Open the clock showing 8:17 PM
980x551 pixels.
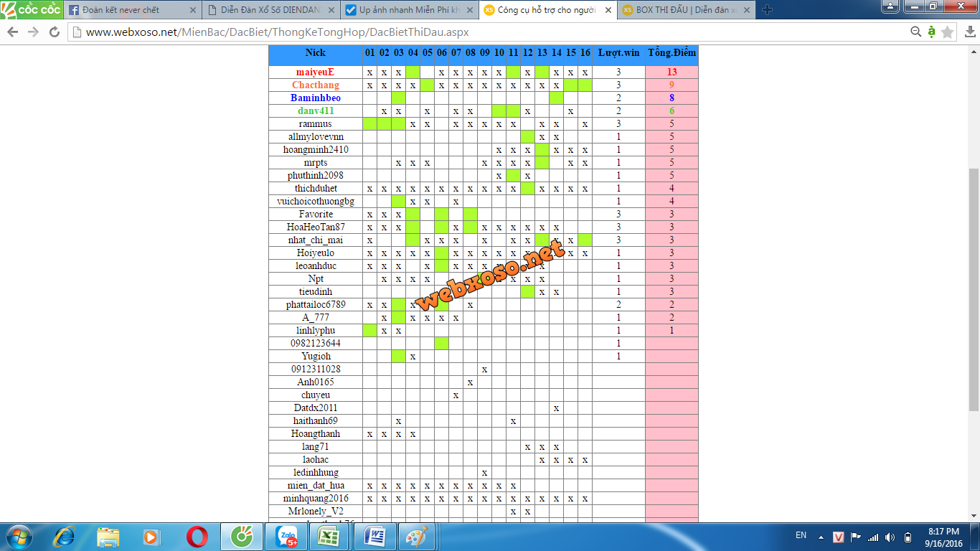click(x=943, y=537)
